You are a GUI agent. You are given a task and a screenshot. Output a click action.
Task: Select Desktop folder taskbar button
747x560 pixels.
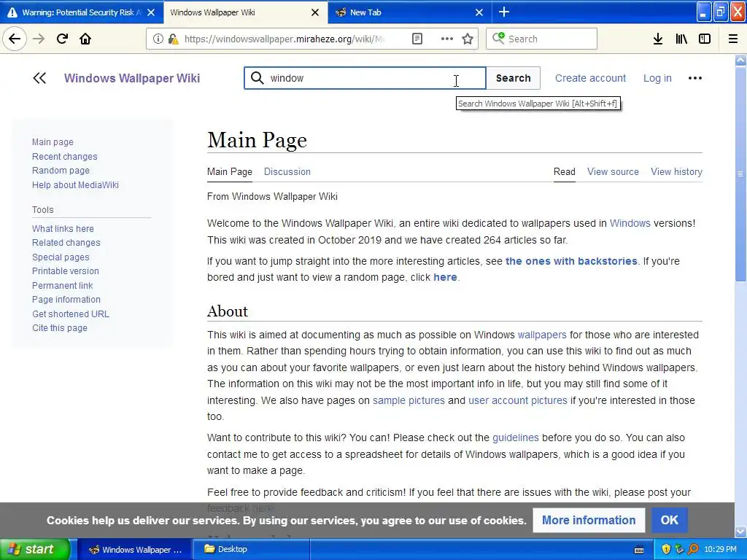tap(252, 549)
